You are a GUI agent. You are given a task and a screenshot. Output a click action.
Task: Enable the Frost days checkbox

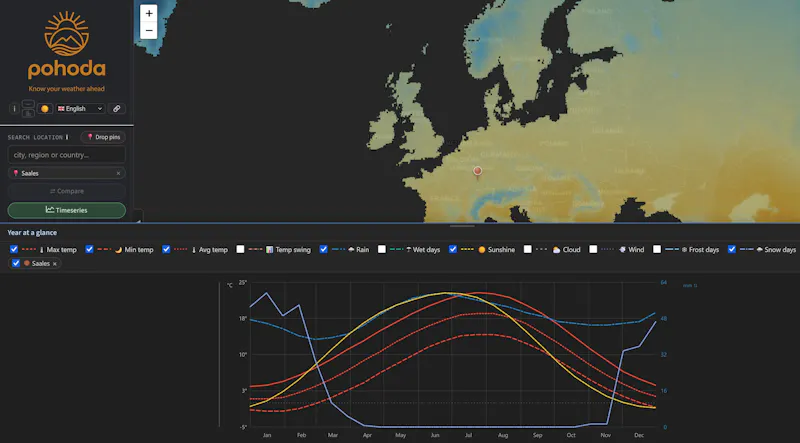(x=657, y=249)
